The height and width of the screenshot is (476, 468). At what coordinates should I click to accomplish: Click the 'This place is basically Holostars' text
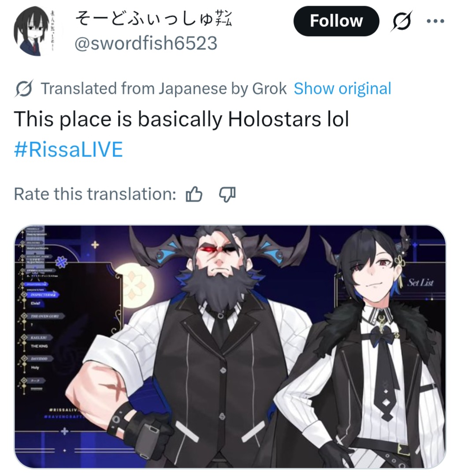click(167, 119)
